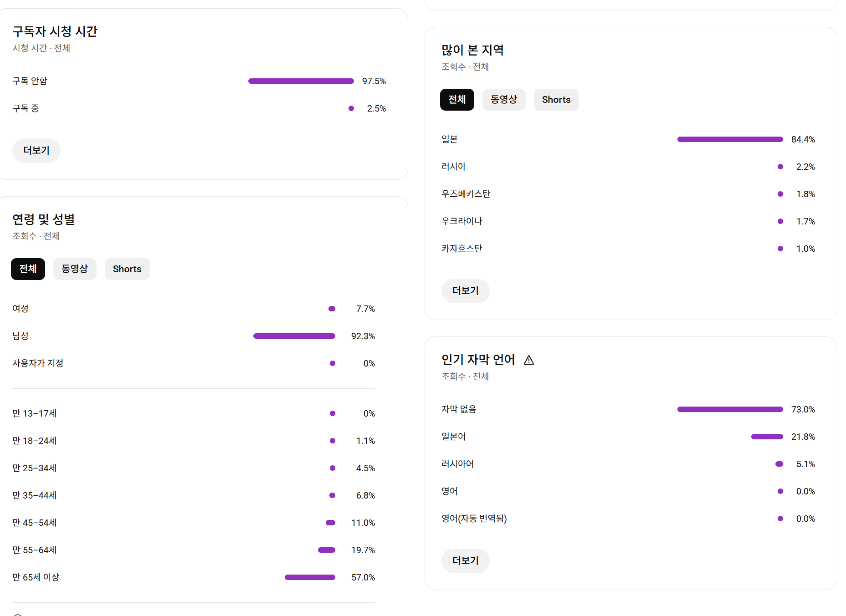The height and width of the screenshot is (616, 846).
Task: Switch to the 동영상 tab in 많이 본 지역
Action: click(504, 100)
